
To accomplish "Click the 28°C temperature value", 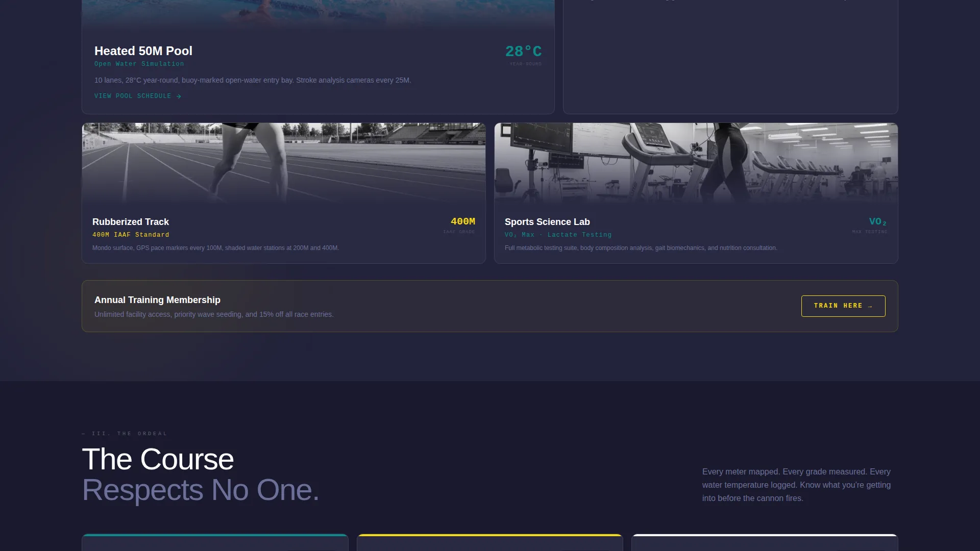I will tap(523, 52).
